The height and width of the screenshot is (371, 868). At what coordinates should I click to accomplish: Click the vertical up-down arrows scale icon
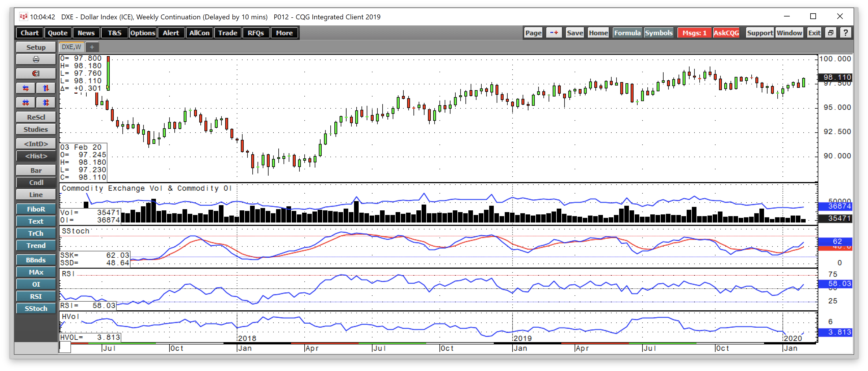tap(46, 88)
